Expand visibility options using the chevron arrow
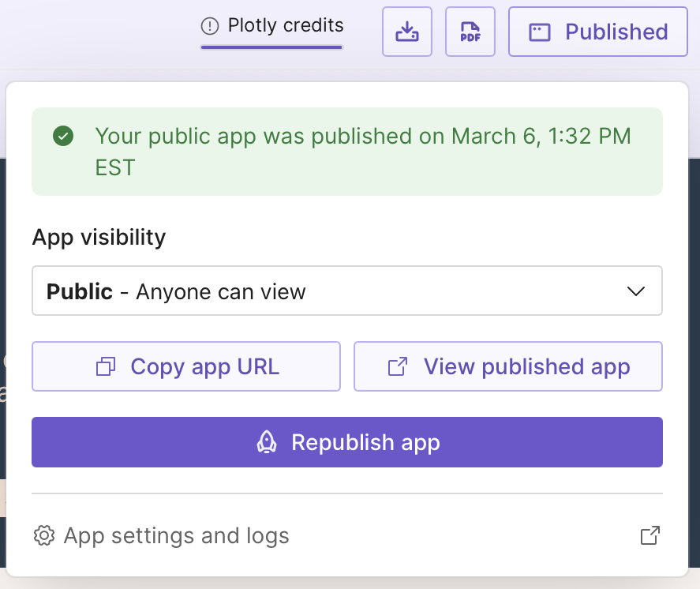 pos(636,291)
